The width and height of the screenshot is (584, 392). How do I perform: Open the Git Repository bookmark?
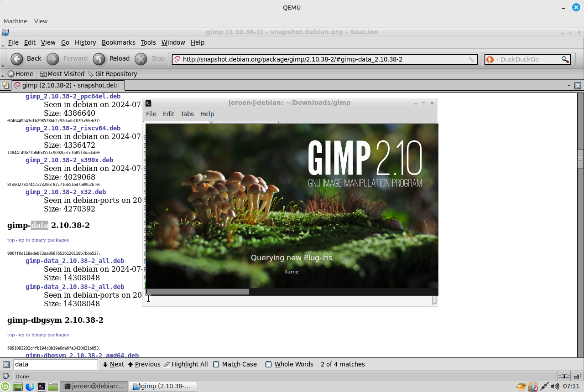click(112, 74)
